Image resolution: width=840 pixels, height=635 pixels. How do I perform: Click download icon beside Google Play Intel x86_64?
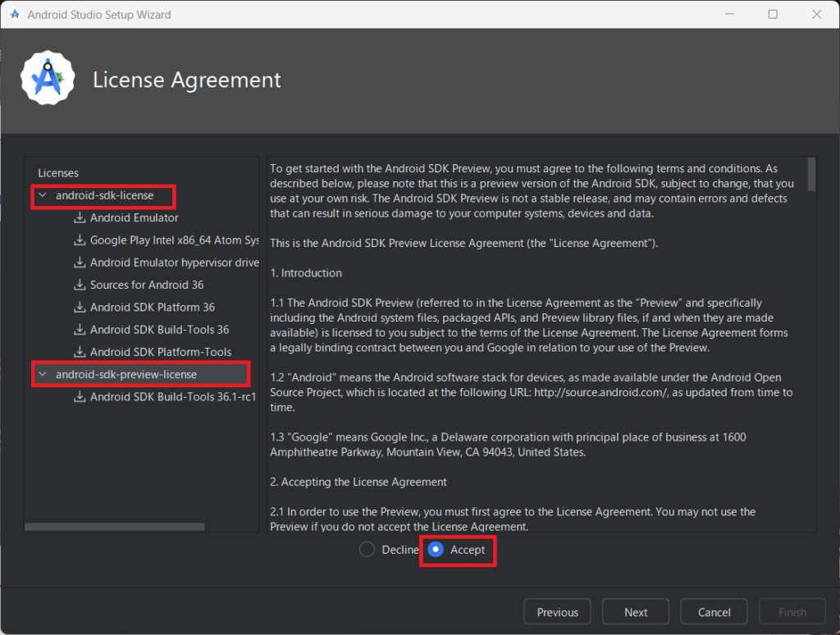click(80, 240)
